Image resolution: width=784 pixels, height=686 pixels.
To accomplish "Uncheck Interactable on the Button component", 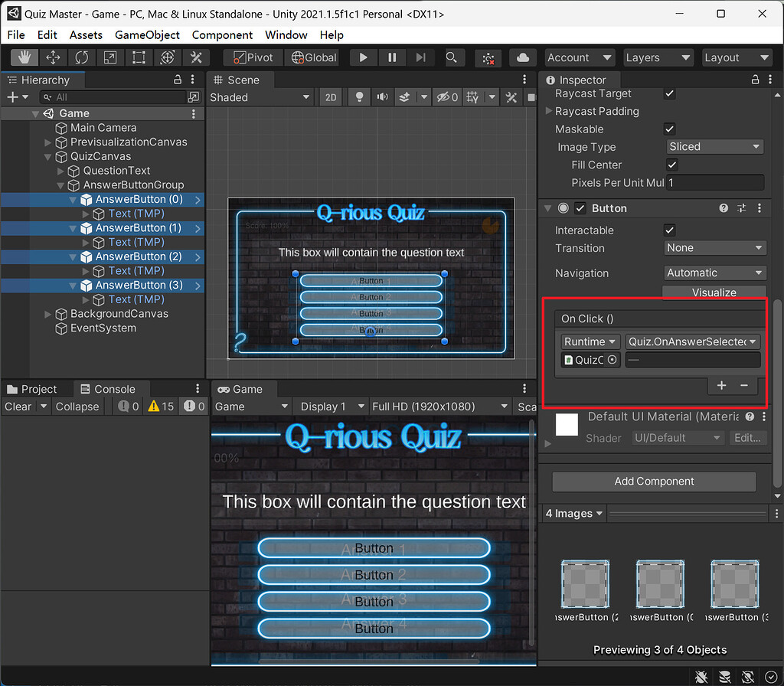I will 671,230.
